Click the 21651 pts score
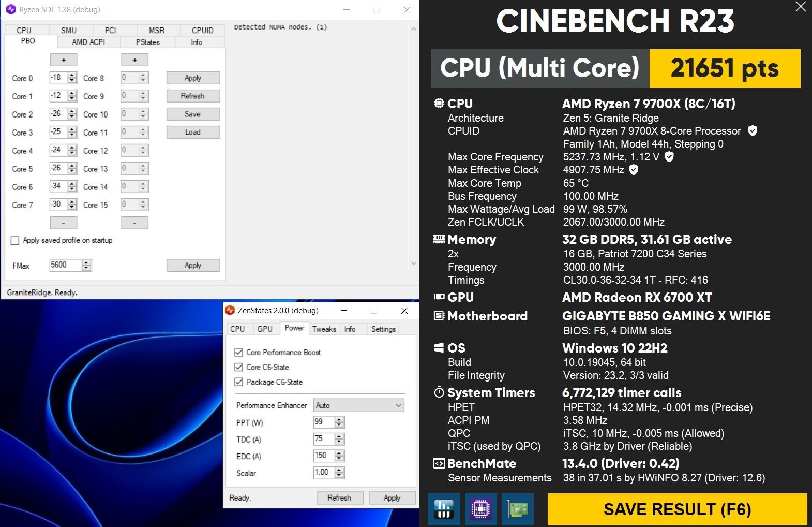Image resolution: width=812 pixels, height=527 pixels. [725, 68]
